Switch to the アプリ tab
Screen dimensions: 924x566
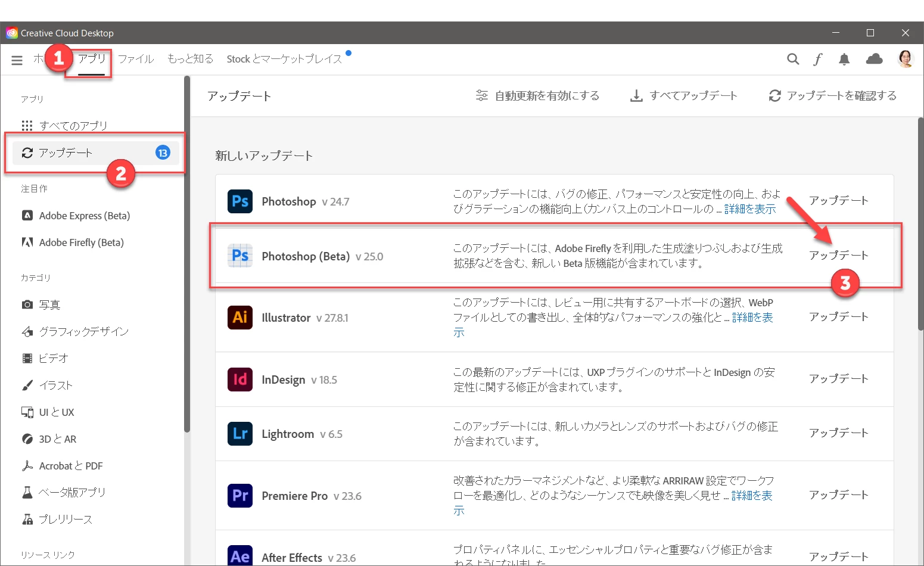point(92,58)
